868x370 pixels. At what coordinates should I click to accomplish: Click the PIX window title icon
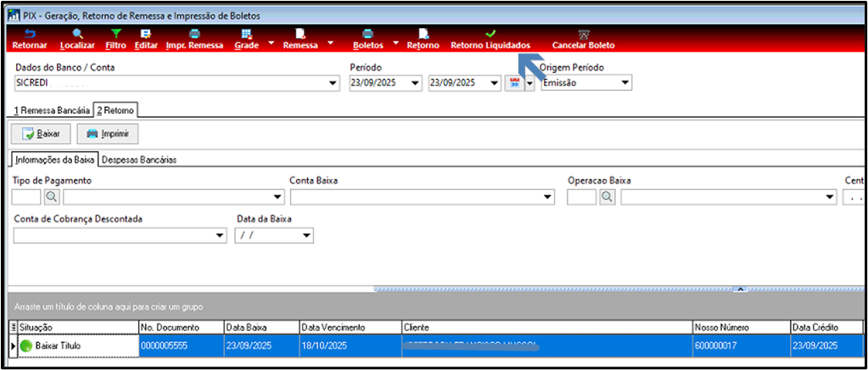13,16
